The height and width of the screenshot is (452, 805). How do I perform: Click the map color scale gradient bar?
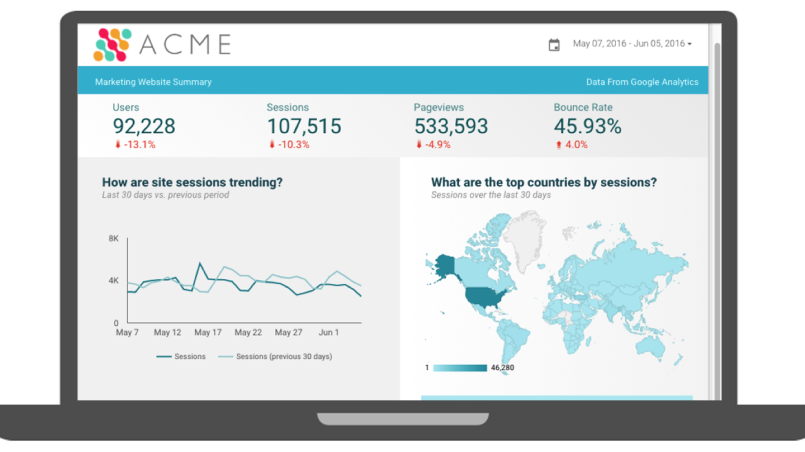coord(459,368)
